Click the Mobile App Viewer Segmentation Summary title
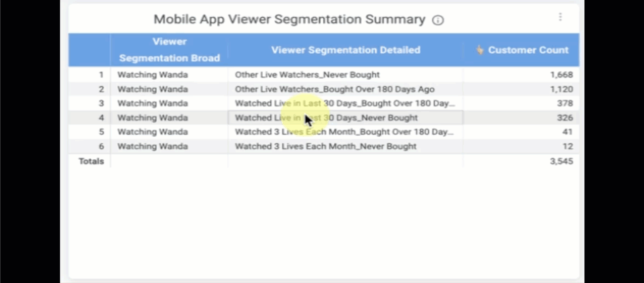Image resolution: width=644 pixels, height=283 pixels. click(x=289, y=19)
